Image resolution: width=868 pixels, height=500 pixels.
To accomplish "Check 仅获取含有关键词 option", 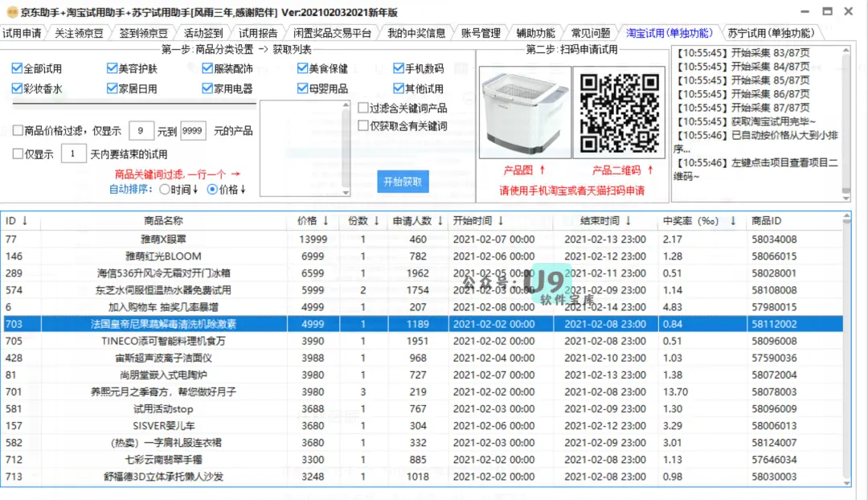I will (x=363, y=125).
